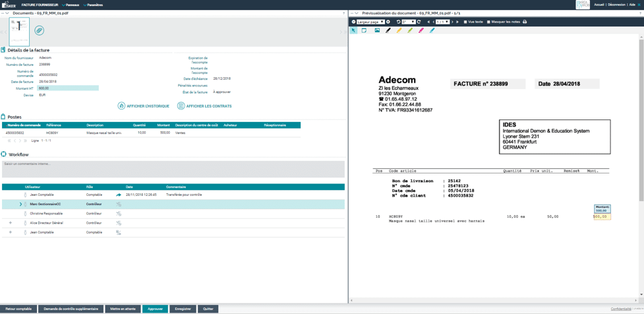Rotate document preview counterclockwise

(398, 22)
